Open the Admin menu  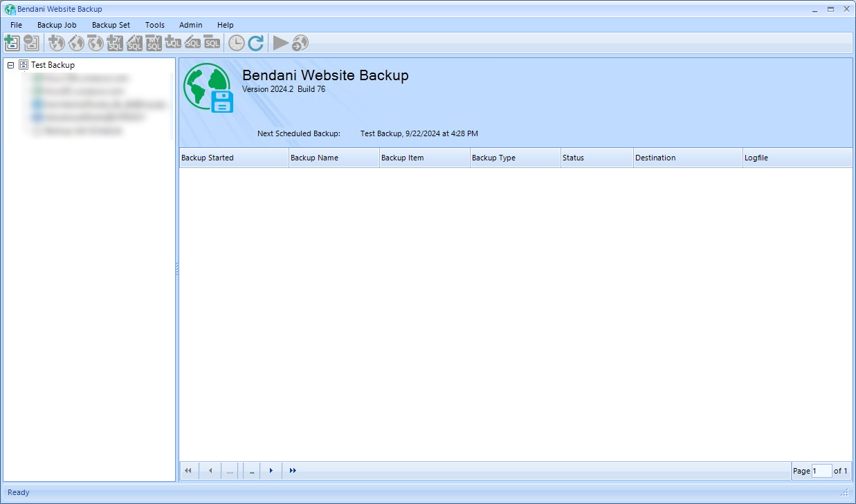(x=190, y=25)
